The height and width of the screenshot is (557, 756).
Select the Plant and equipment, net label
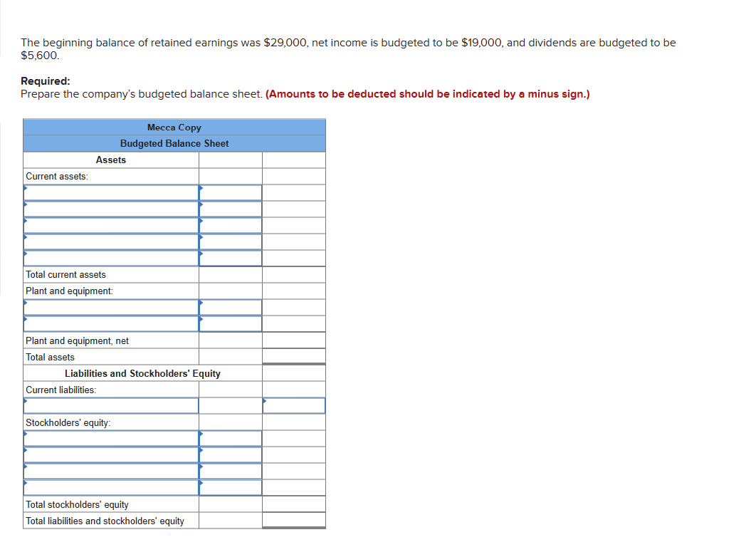pyautogui.click(x=77, y=340)
